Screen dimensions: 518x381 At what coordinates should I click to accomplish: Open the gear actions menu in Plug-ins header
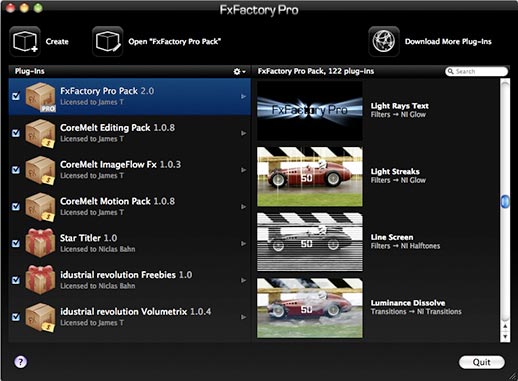(x=239, y=71)
